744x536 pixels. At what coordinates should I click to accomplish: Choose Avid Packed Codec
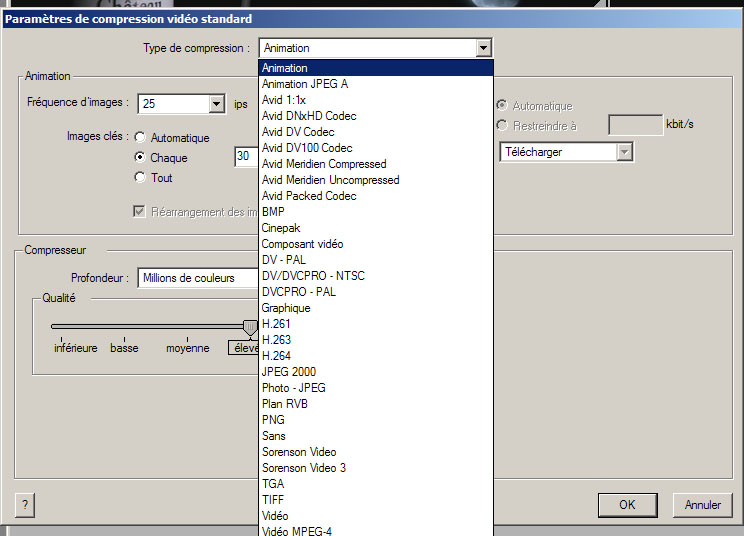(x=376, y=196)
